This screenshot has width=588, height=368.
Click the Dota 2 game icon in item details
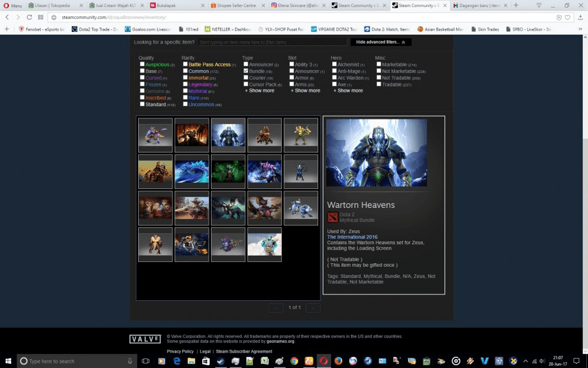pyautogui.click(x=332, y=217)
